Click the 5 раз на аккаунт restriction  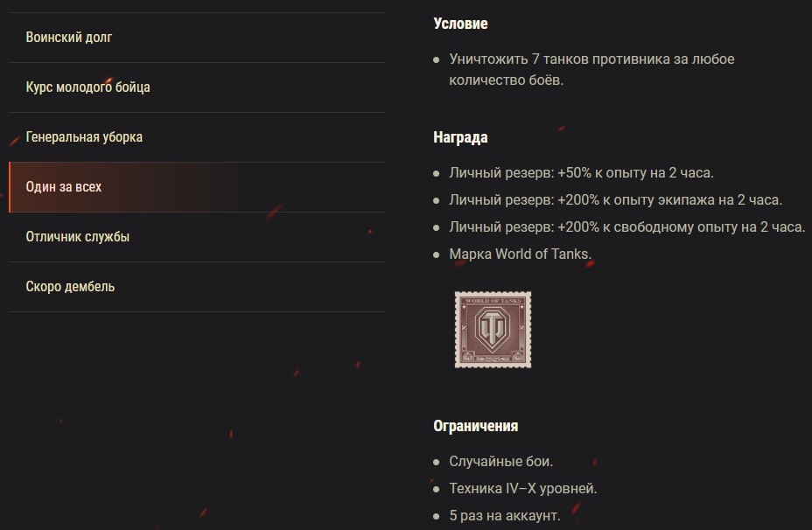505,515
